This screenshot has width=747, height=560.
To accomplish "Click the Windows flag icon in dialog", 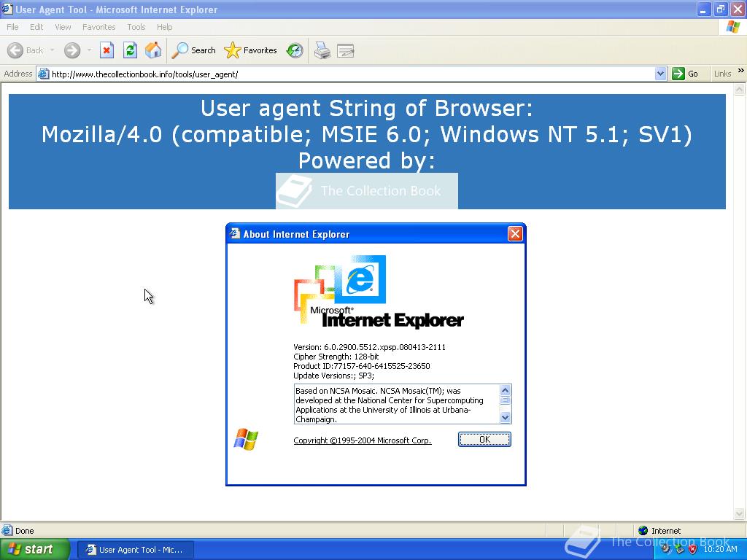I will click(x=246, y=439).
